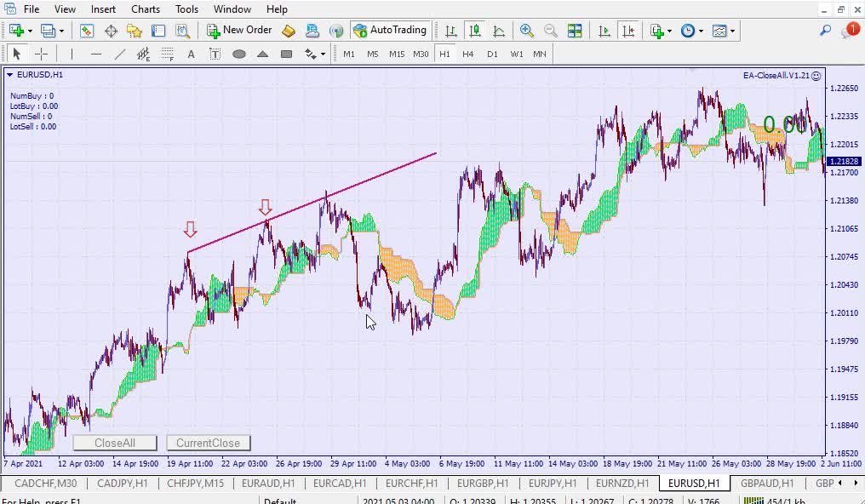The width and height of the screenshot is (865, 504).
Task: Switch to the EURGBP,H1 chart tab
Action: 483,483
